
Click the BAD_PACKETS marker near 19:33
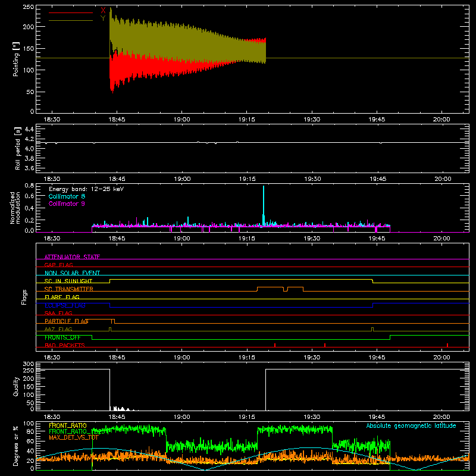coord(325,345)
